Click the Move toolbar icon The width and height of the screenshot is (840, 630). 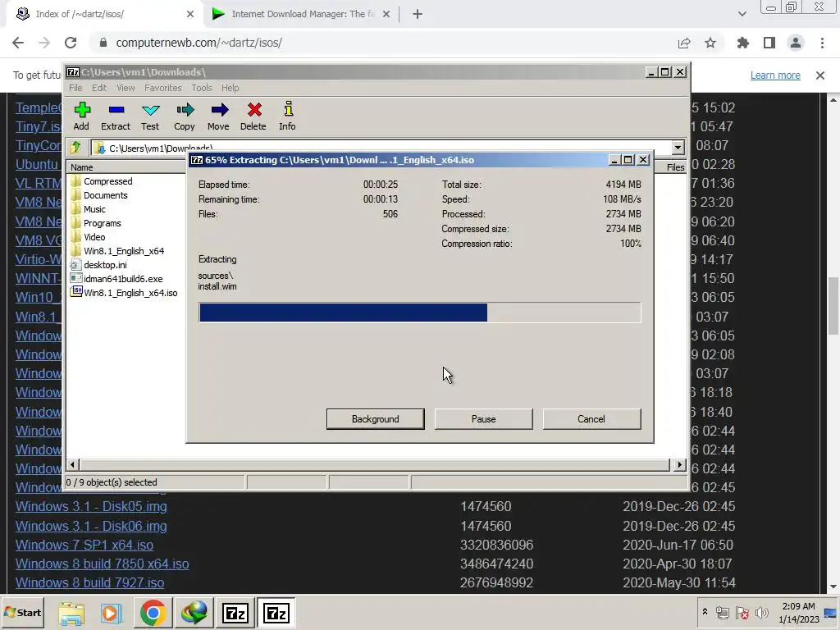pos(218,116)
